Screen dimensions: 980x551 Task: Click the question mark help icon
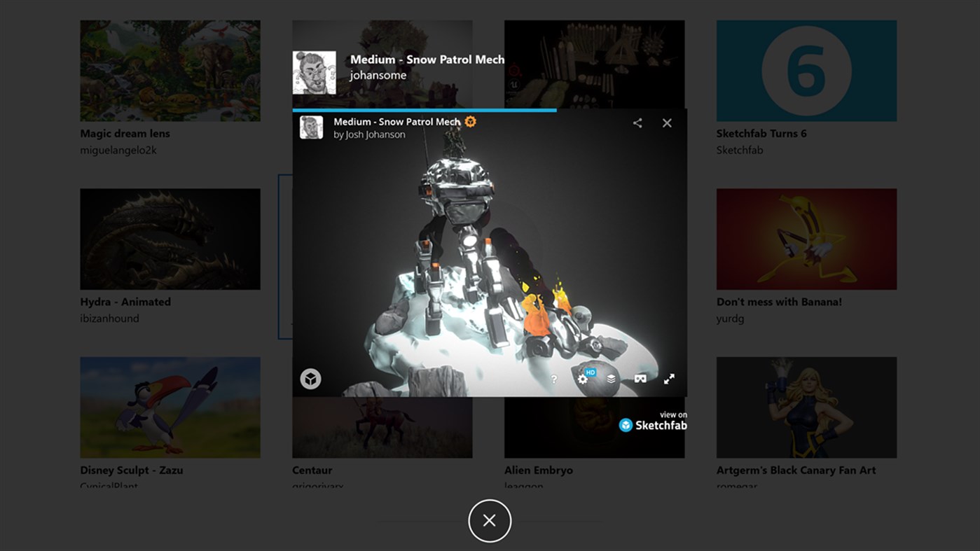tap(553, 379)
